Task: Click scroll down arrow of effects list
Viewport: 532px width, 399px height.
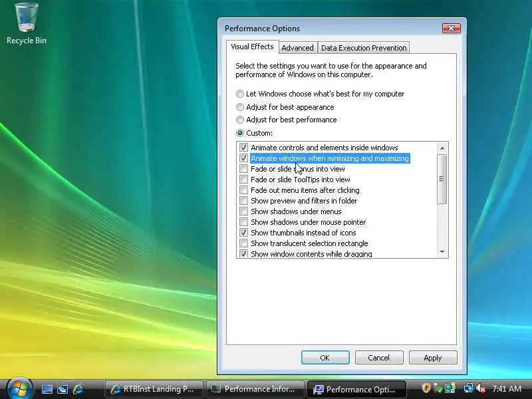Action: pos(442,252)
